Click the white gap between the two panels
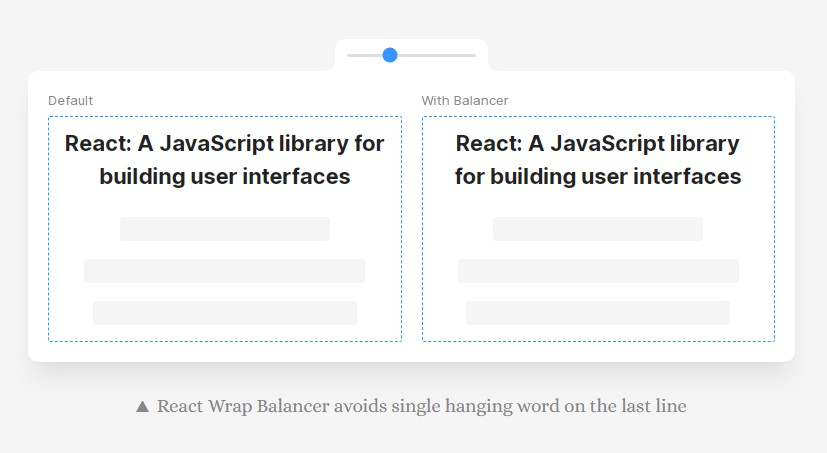 pyautogui.click(x=412, y=230)
